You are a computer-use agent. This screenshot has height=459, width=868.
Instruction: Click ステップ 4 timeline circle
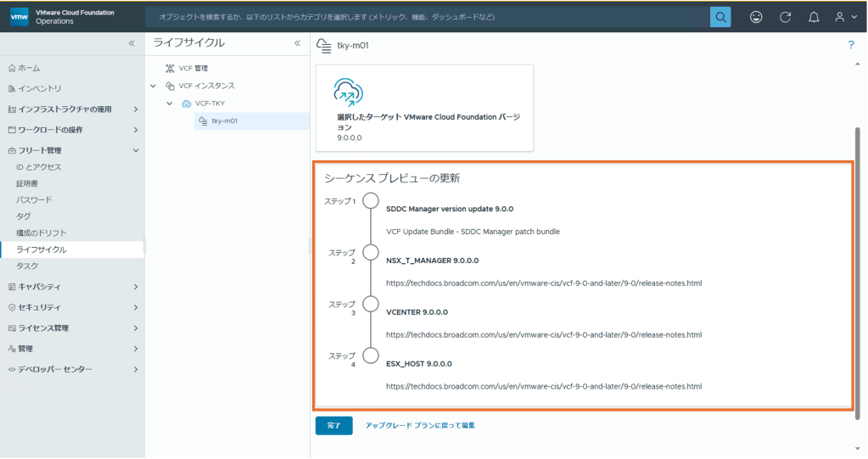point(371,355)
